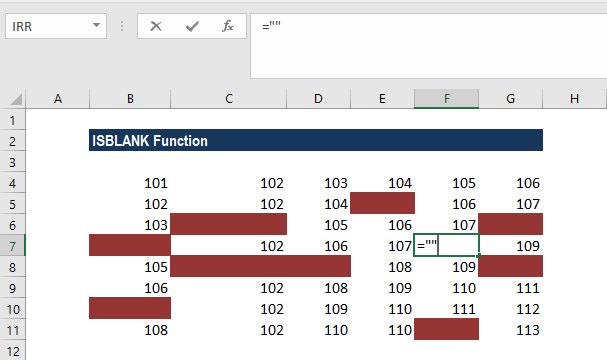
Task: Select the red blank cell E5
Action: pos(382,203)
